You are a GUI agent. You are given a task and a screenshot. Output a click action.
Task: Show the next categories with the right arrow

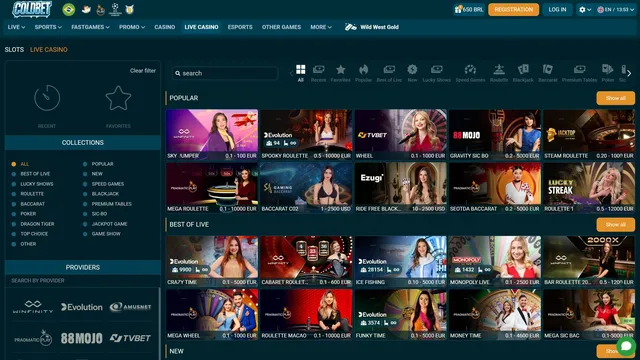pyautogui.click(x=629, y=73)
